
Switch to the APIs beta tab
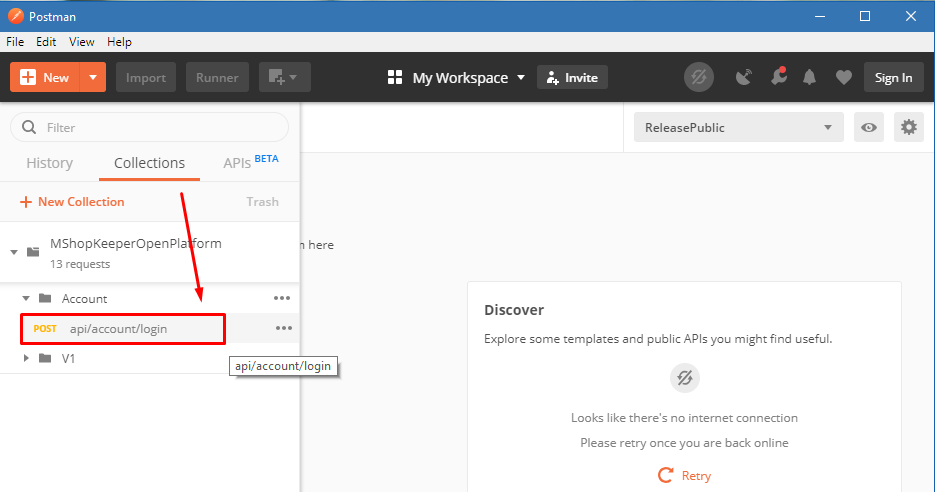(250, 162)
